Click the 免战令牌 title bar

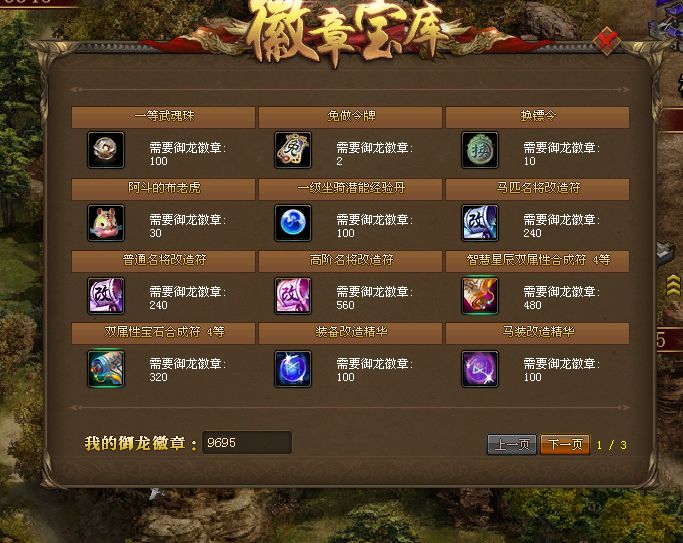(x=350, y=117)
